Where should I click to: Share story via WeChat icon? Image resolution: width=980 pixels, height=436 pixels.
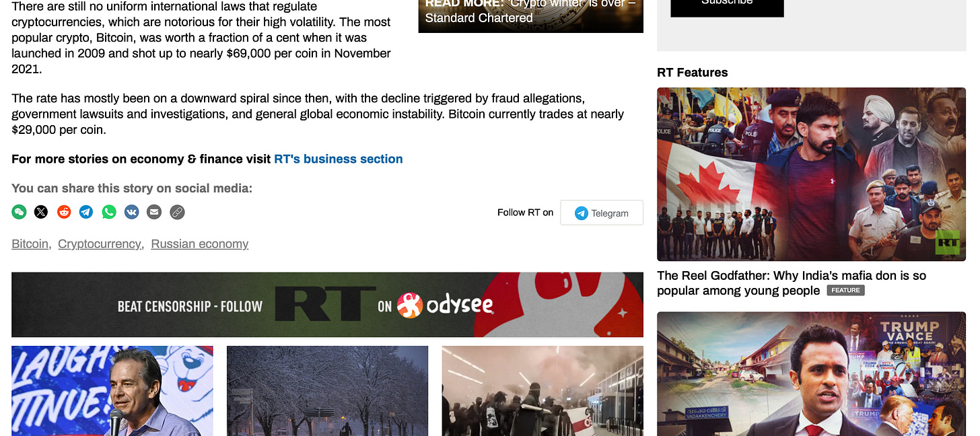(x=19, y=212)
